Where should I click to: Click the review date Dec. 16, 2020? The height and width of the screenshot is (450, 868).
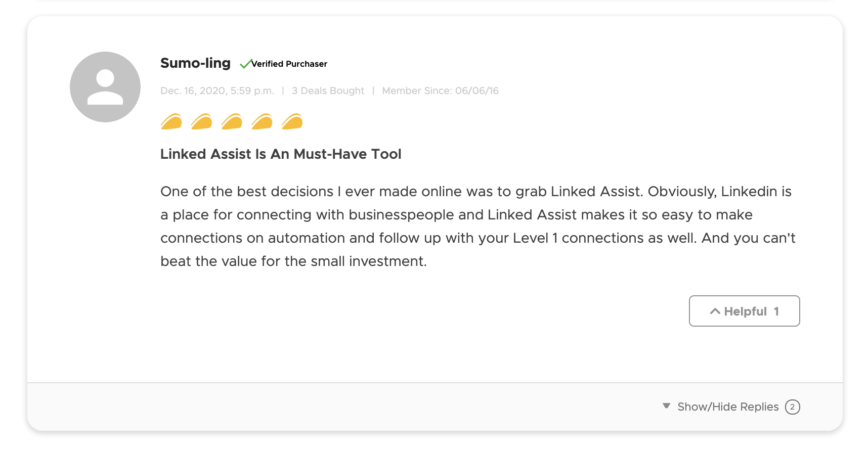point(217,91)
